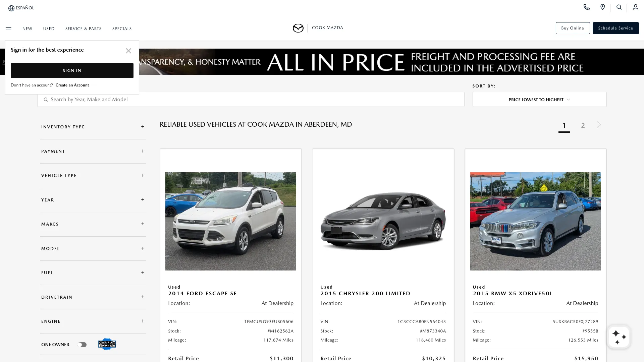Open the New menu
644x362 pixels.
27,29
